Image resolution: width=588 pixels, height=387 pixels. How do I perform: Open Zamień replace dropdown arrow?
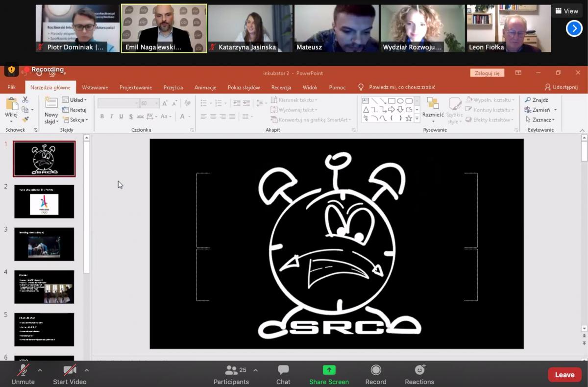pyautogui.click(x=555, y=110)
